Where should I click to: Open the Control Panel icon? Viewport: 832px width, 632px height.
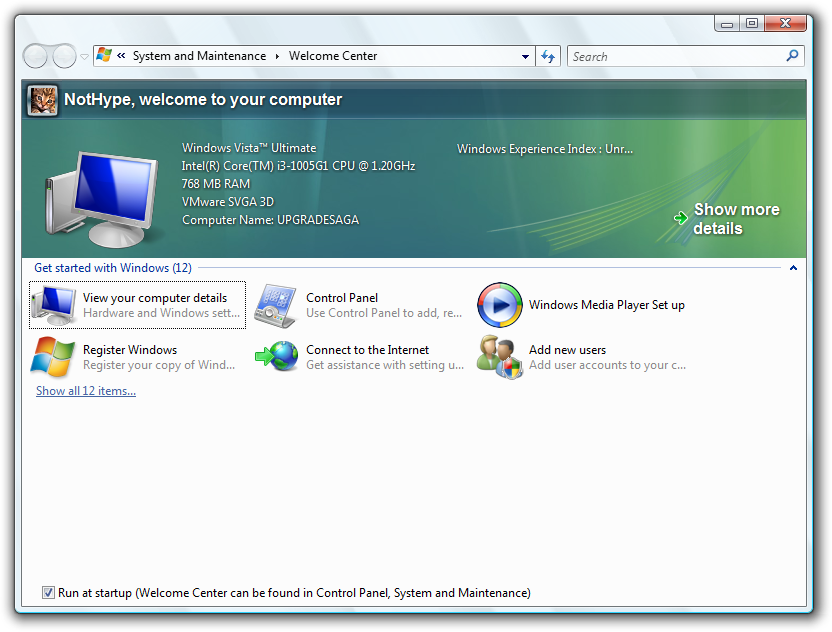[x=275, y=304]
